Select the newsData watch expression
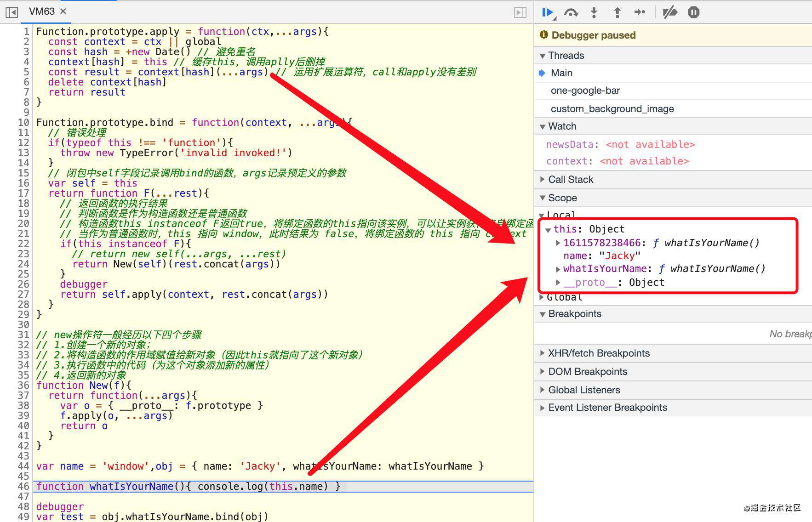812x522 pixels. click(620, 145)
